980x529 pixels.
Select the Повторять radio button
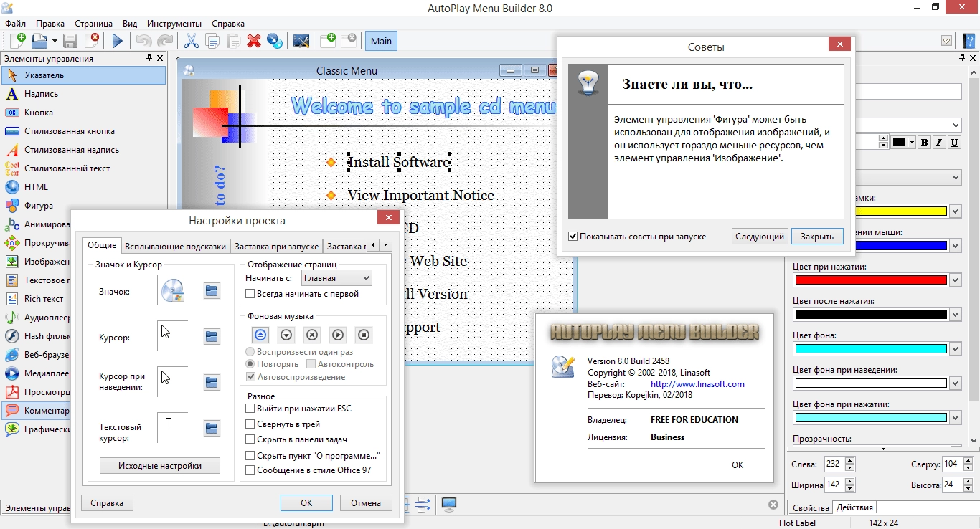tap(250, 364)
